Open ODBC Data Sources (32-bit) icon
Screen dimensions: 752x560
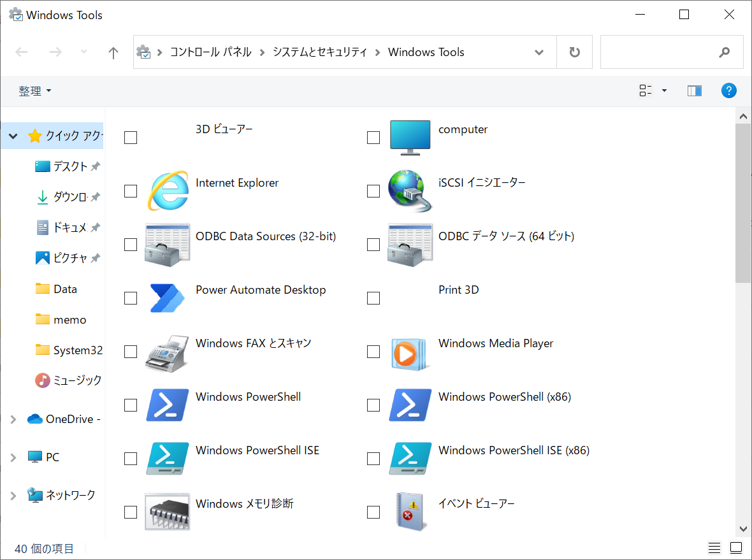168,245
